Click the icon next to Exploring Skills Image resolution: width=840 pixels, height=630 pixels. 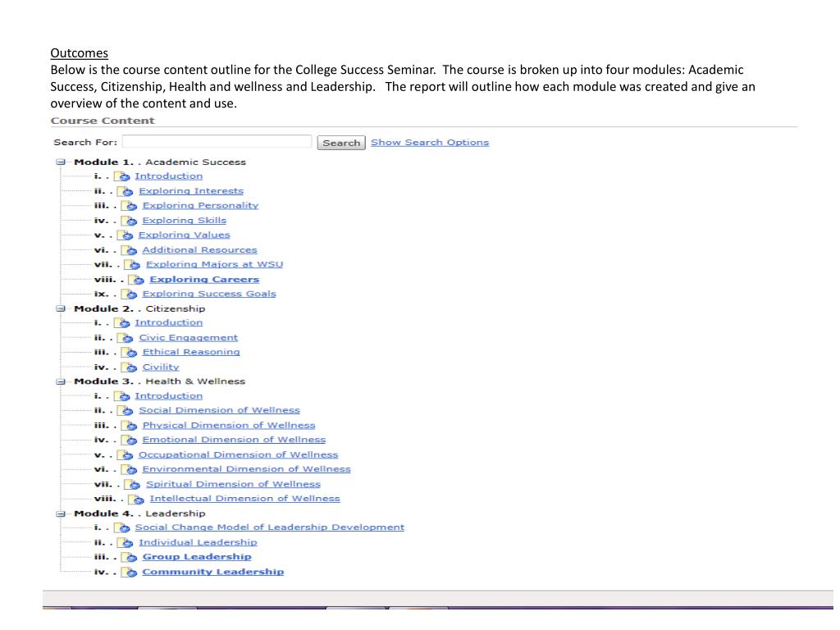(129, 221)
